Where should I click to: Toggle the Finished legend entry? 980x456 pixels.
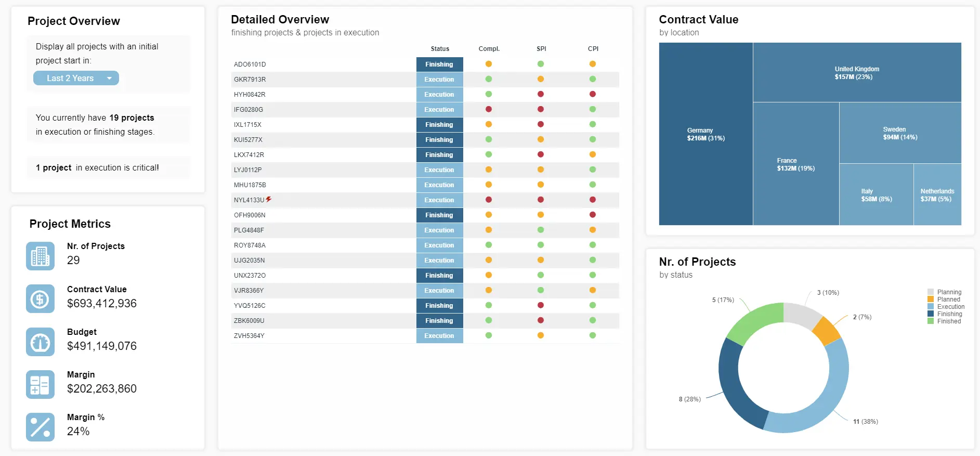[x=944, y=321]
